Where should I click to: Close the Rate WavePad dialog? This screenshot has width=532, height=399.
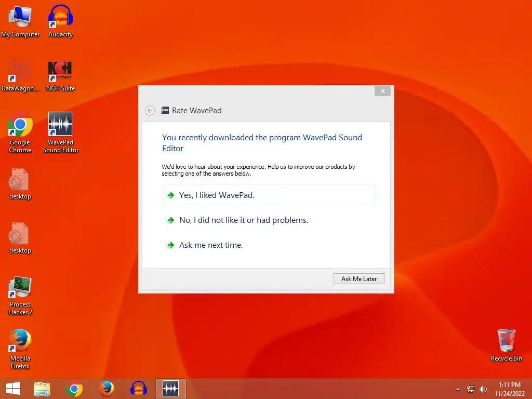tap(382, 91)
